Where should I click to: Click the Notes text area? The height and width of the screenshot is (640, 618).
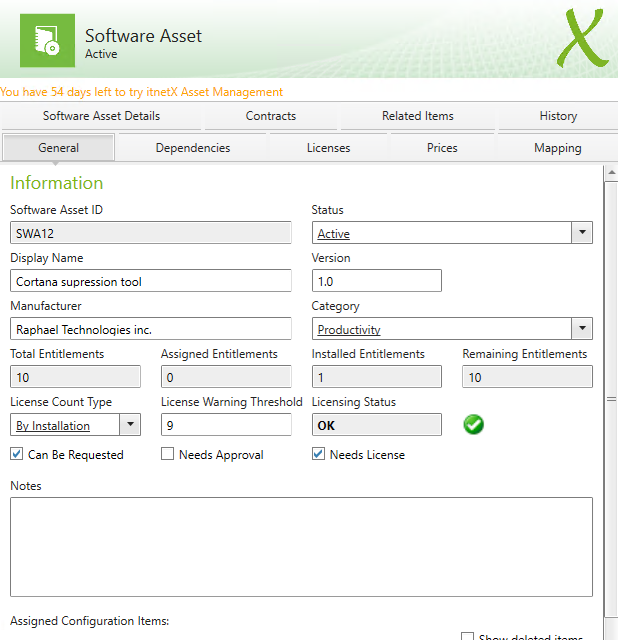click(301, 546)
